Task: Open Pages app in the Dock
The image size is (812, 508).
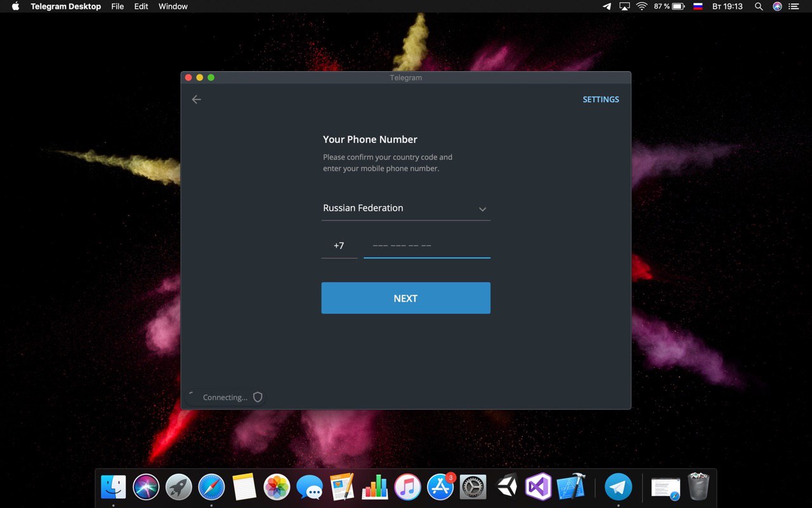Action: (342, 487)
